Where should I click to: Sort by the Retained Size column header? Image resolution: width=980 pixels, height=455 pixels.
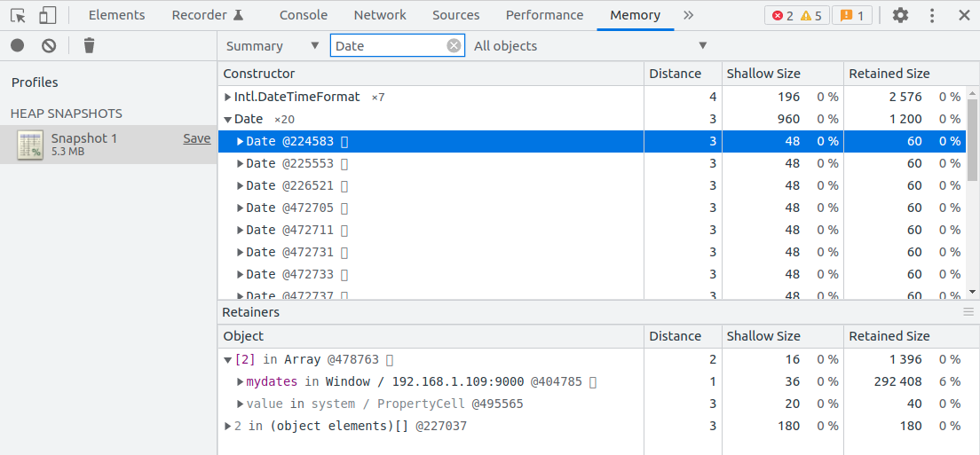pos(889,74)
